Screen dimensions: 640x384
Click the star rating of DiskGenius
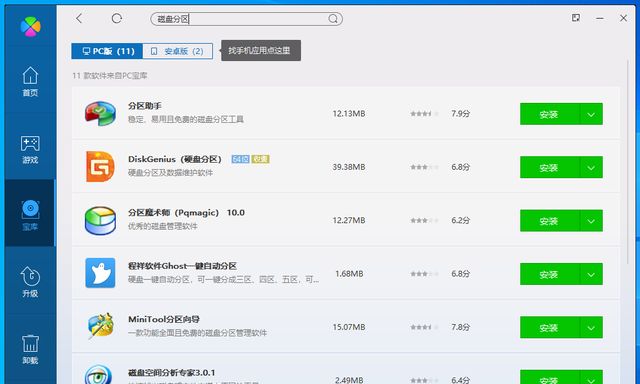pos(424,167)
